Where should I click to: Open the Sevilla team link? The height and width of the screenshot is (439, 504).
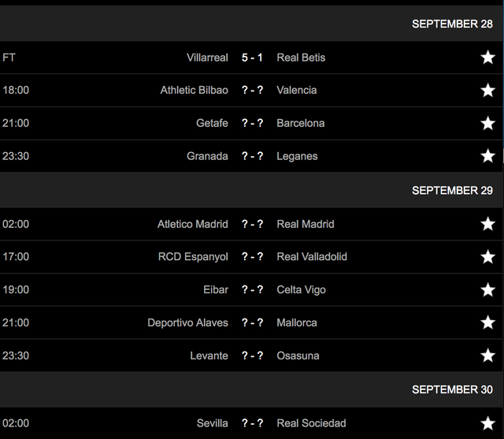pyautogui.click(x=212, y=423)
